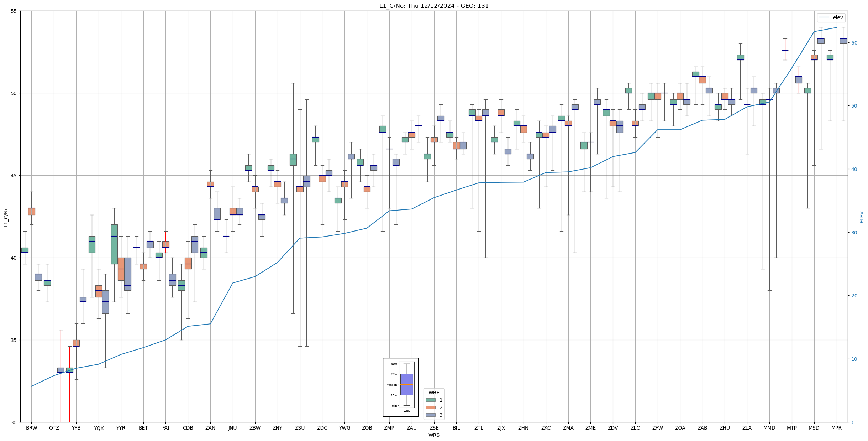
Task: Click the WRS x-axis title
Action: pos(434,435)
